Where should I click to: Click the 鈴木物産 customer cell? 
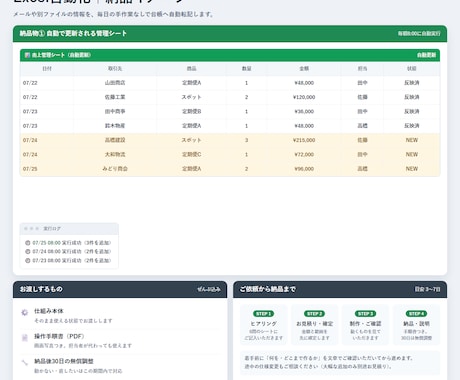(115, 126)
